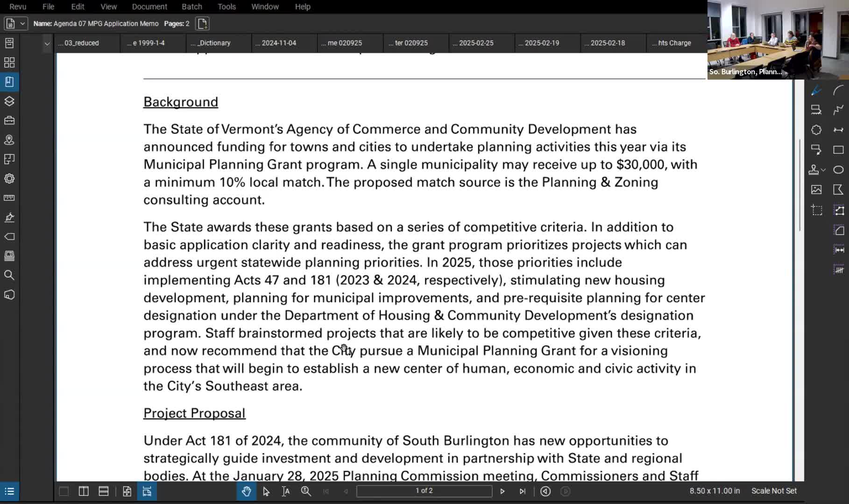Open the Batch menu
Image resolution: width=849 pixels, height=504 pixels.
pos(192,7)
